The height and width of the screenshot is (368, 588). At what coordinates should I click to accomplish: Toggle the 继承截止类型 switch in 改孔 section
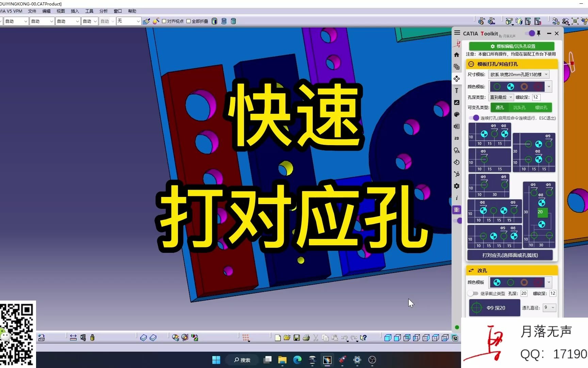tap(473, 293)
